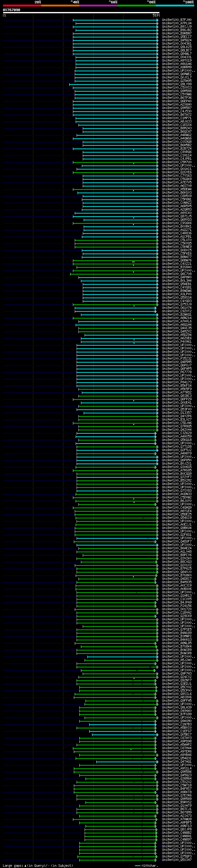Screen dimensions: 197x868
Task: Select the UniRef100_O13357 label
Action: [x=177, y=413]
